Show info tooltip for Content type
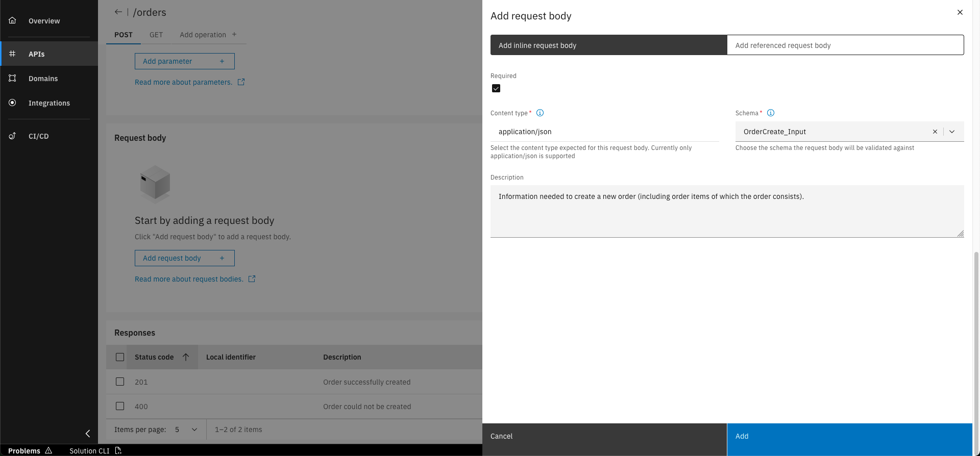 tap(540, 113)
